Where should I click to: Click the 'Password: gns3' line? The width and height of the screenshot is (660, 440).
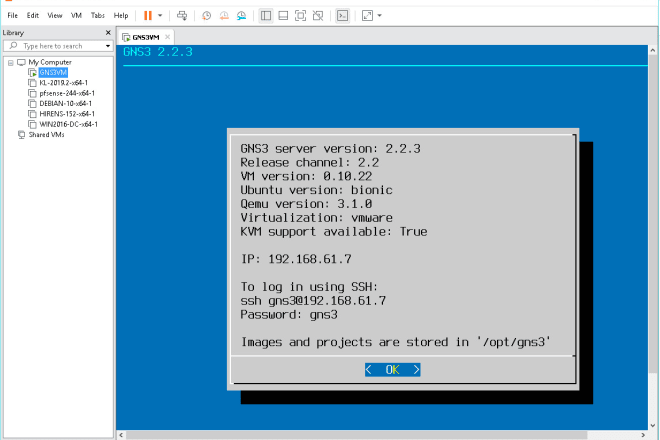(289, 315)
